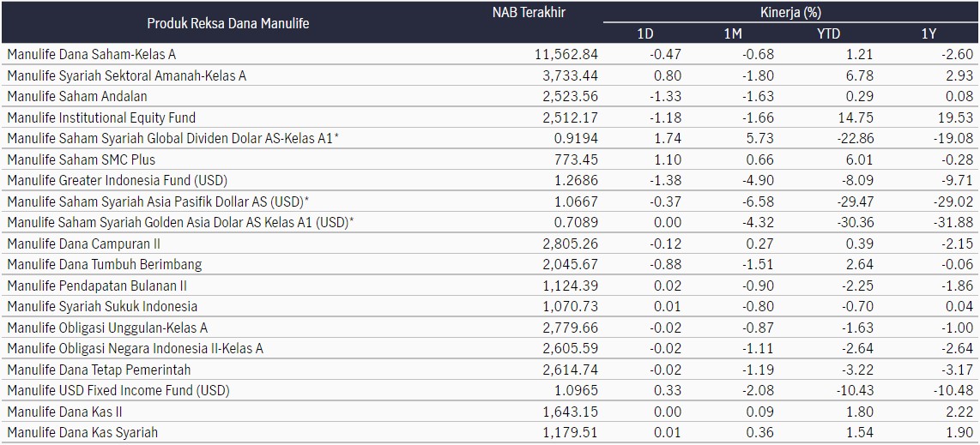The height and width of the screenshot is (445, 980).
Task: Click NAB value 3,733.44
Action: pyautogui.click(x=572, y=75)
